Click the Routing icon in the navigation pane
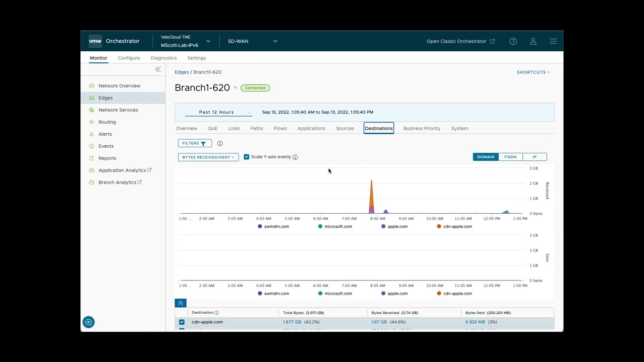 click(92, 122)
